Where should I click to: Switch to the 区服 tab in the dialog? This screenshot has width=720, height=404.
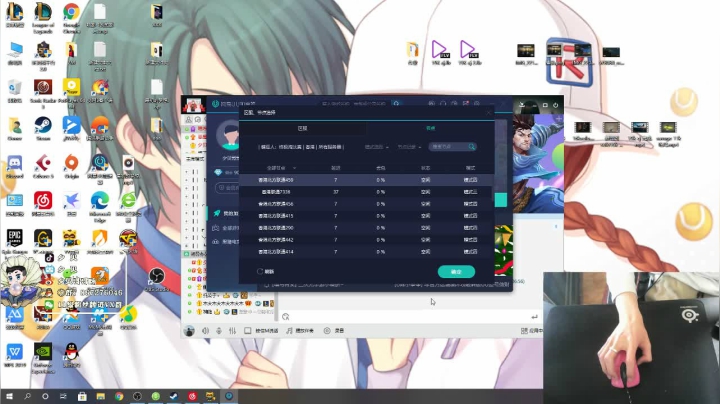tap(302, 129)
